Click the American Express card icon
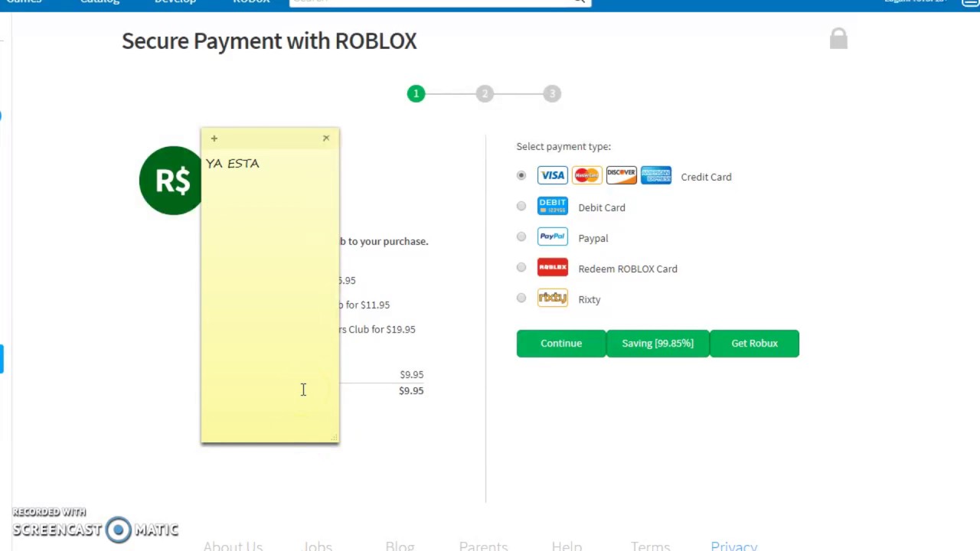The width and height of the screenshot is (980, 551). (656, 175)
